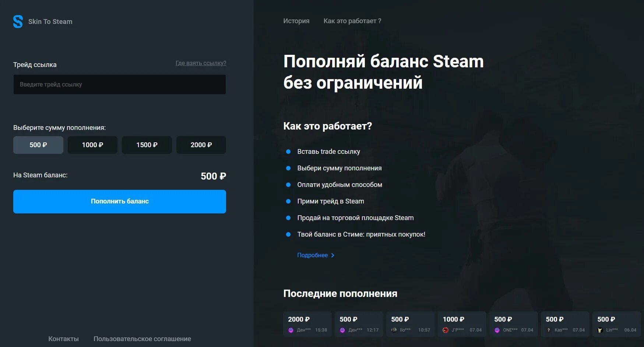Click the Пополнить баланс button
Viewport: 644px width, 347px height.
[120, 201]
